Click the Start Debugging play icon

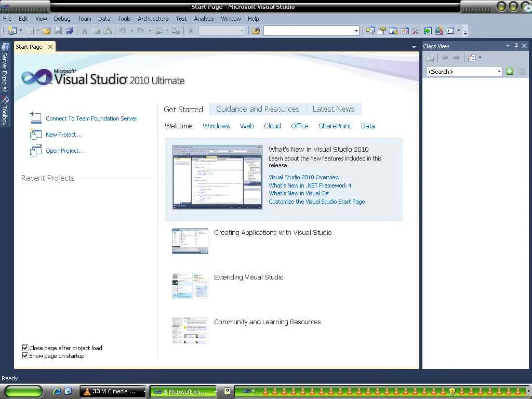(x=191, y=31)
